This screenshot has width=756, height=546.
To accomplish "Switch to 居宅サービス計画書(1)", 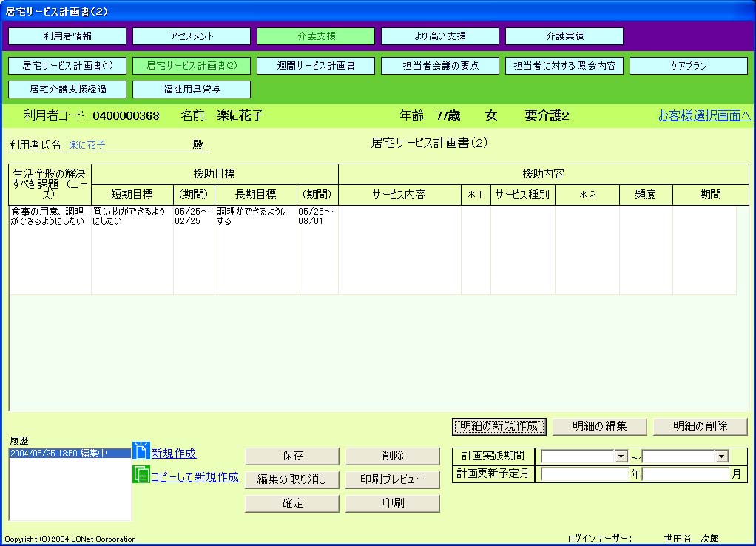I will click(x=67, y=66).
